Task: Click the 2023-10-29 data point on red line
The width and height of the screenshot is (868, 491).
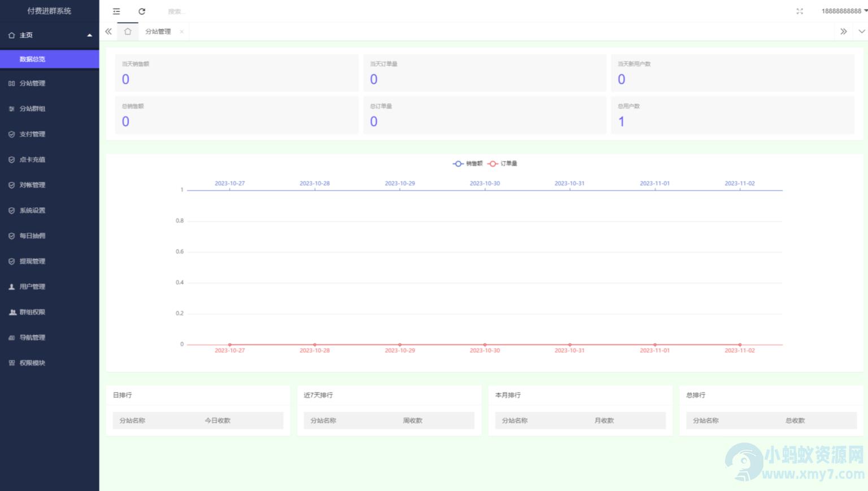Action: [400, 345]
